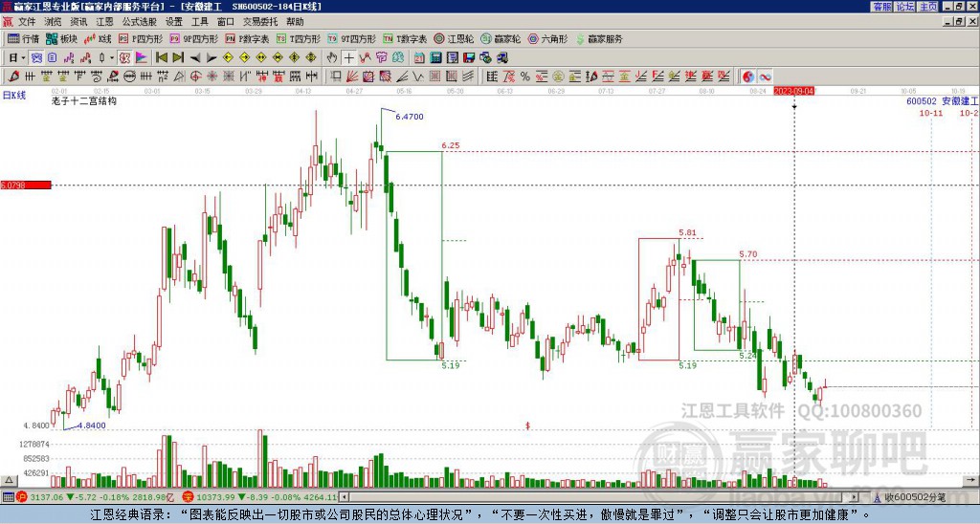
Task: Click the 论坛 forum link
Action: (x=905, y=7)
